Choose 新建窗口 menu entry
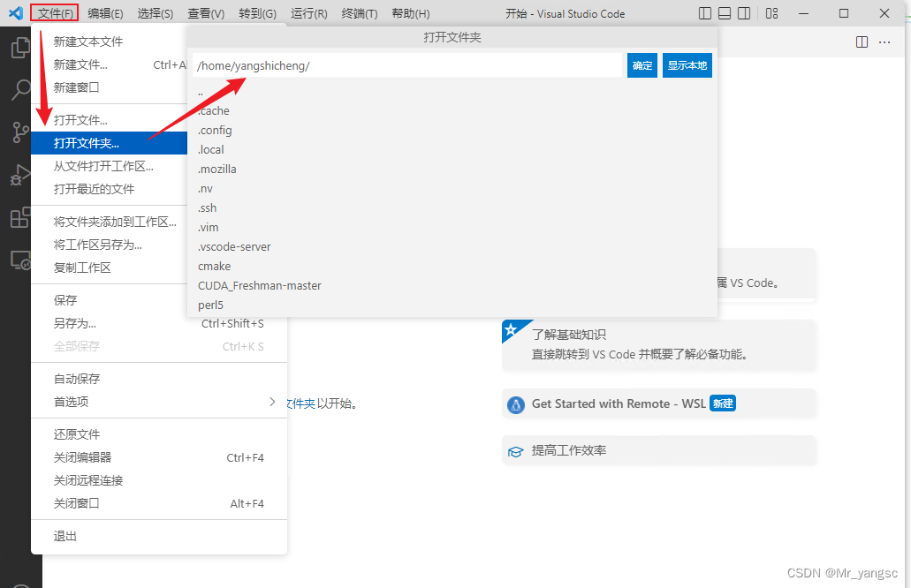This screenshot has height=588, width=911. [x=110, y=87]
